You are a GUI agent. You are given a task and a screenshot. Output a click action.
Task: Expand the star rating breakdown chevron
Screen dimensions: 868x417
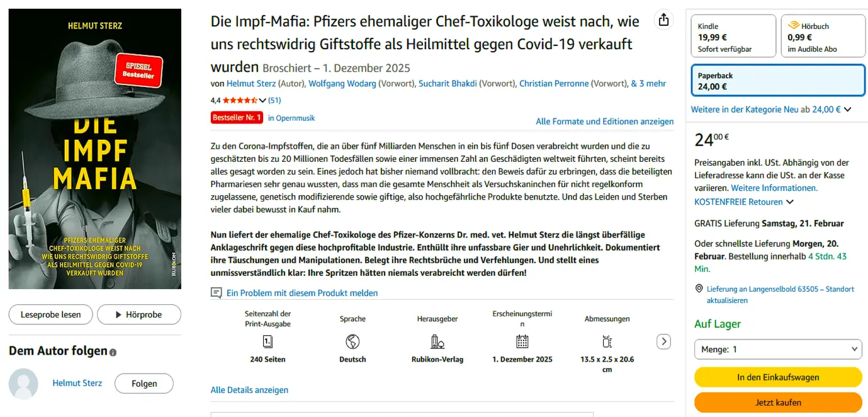[262, 100]
